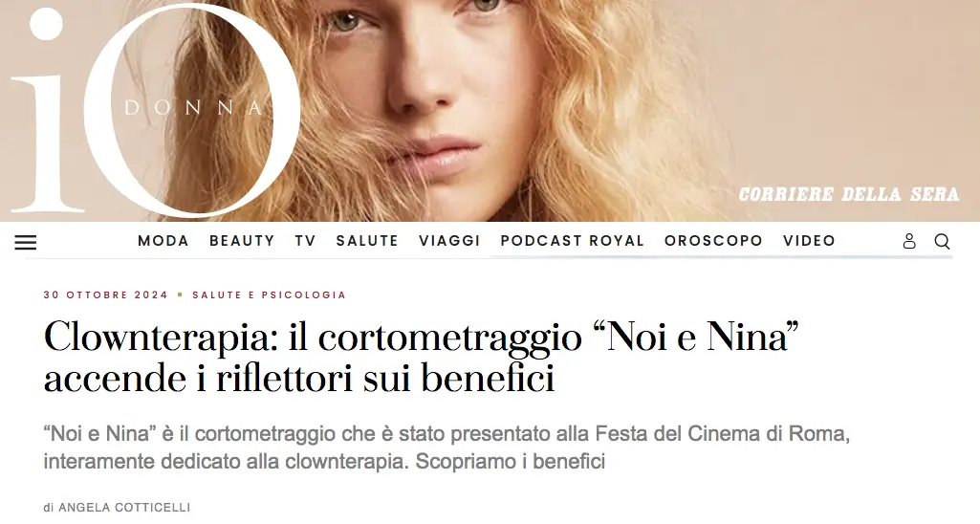The width and height of the screenshot is (980, 524).
Task: Open the ROYAL navigation item
Action: [617, 241]
